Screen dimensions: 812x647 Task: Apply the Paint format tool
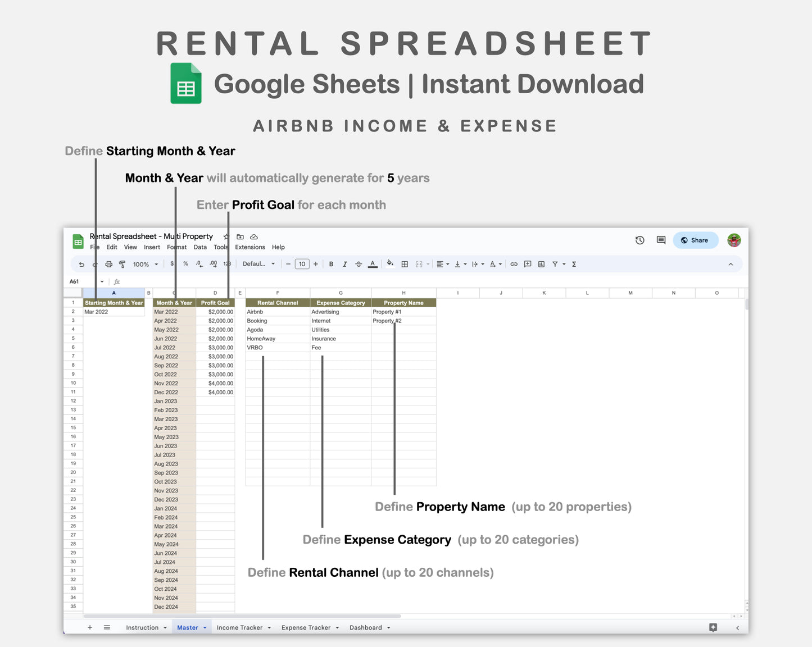point(123,263)
